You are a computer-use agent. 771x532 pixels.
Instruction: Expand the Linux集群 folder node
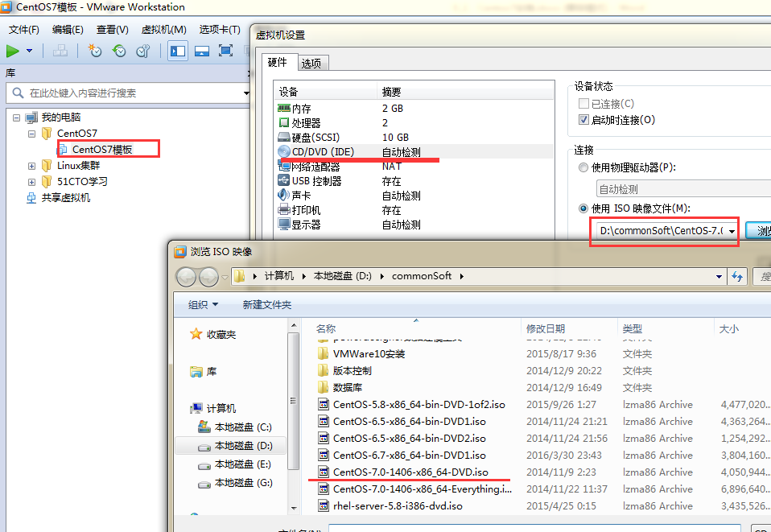pos(32,166)
